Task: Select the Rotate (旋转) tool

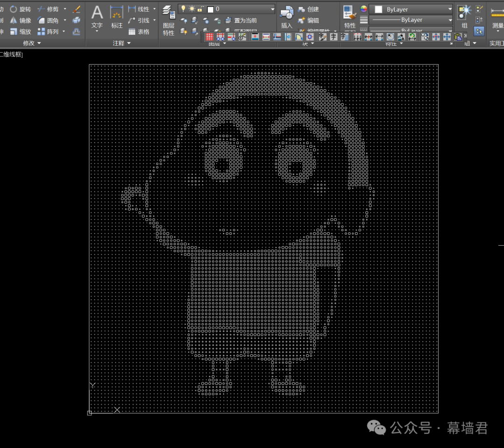Action: click(21, 9)
